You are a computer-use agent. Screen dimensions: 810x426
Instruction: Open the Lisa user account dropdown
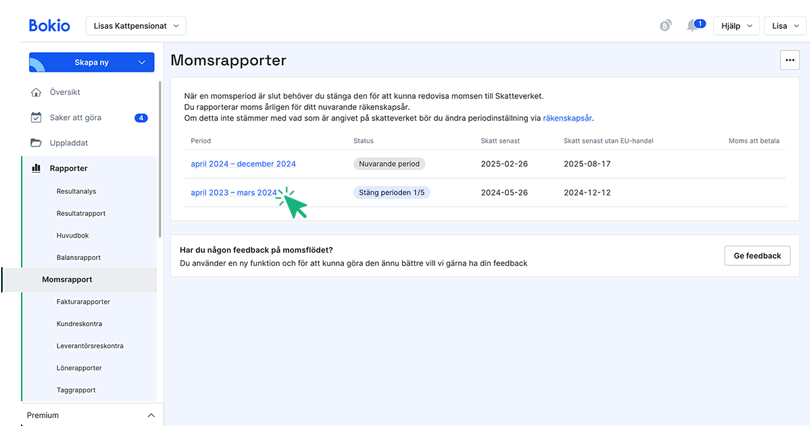786,26
